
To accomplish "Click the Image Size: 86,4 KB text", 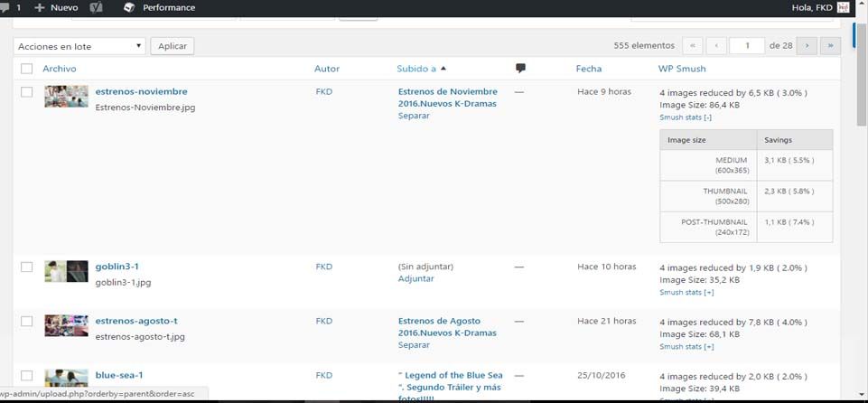I will 700,105.
